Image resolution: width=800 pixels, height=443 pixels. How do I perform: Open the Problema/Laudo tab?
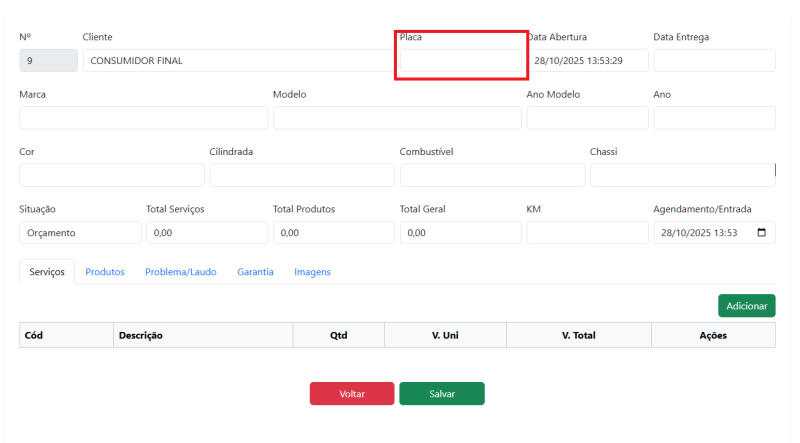(x=181, y=272)
